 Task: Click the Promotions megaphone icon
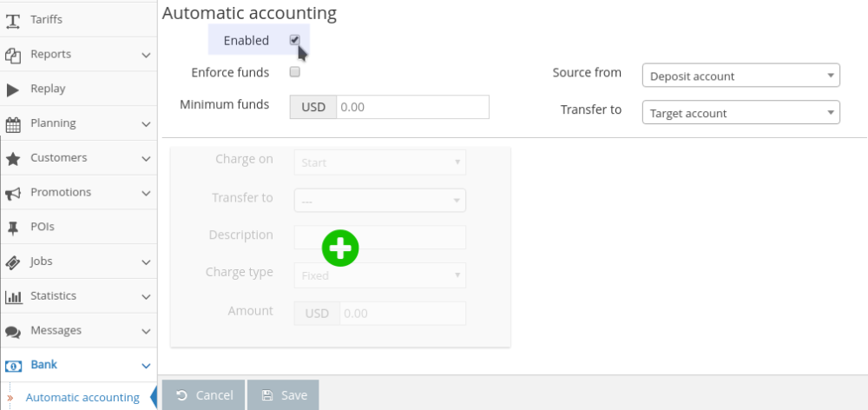tap(13, 194)
